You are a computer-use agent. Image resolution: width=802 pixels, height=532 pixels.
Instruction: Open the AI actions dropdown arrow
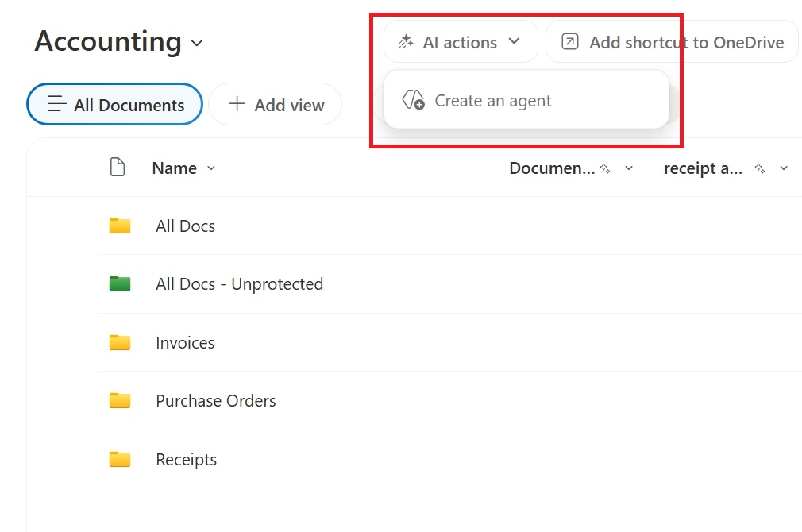[x=513, y=41]
